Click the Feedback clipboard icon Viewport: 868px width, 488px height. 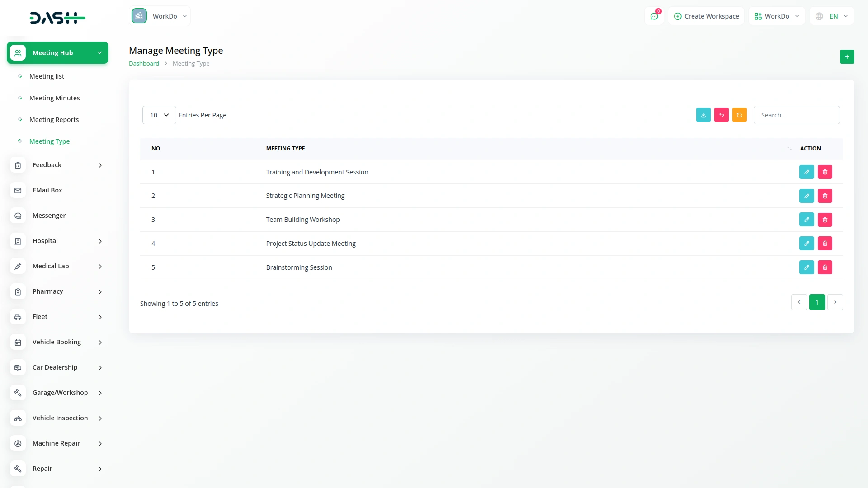(18, 165)
